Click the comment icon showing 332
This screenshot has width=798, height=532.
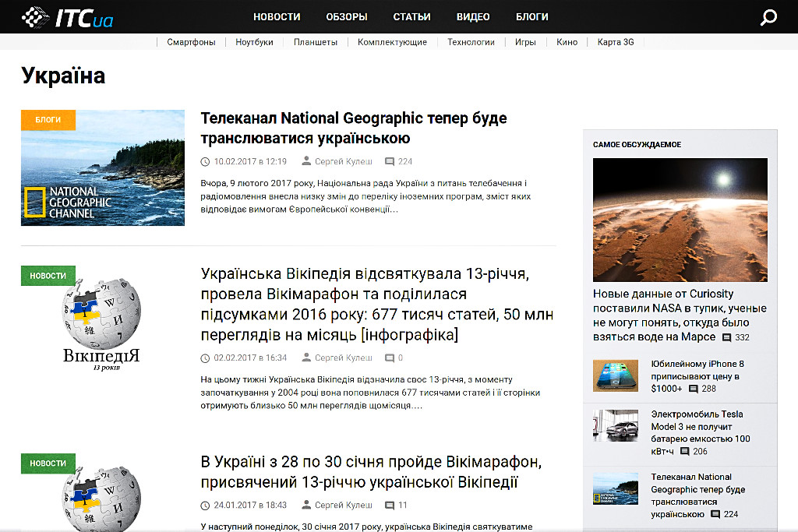point(727,338)
